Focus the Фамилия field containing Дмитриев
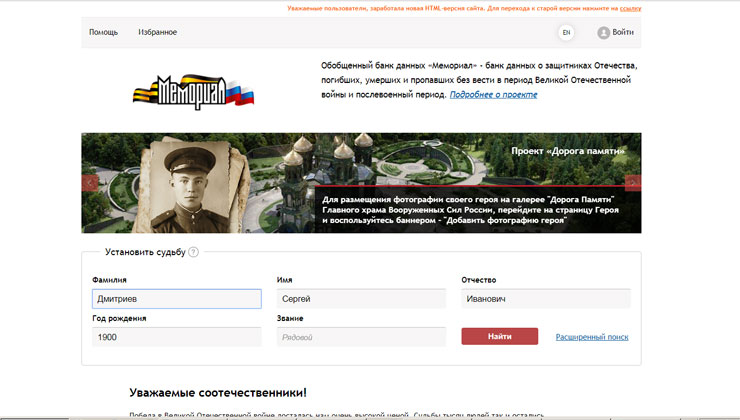Viewport: 740px width, 420px height. tap(175, 298)
